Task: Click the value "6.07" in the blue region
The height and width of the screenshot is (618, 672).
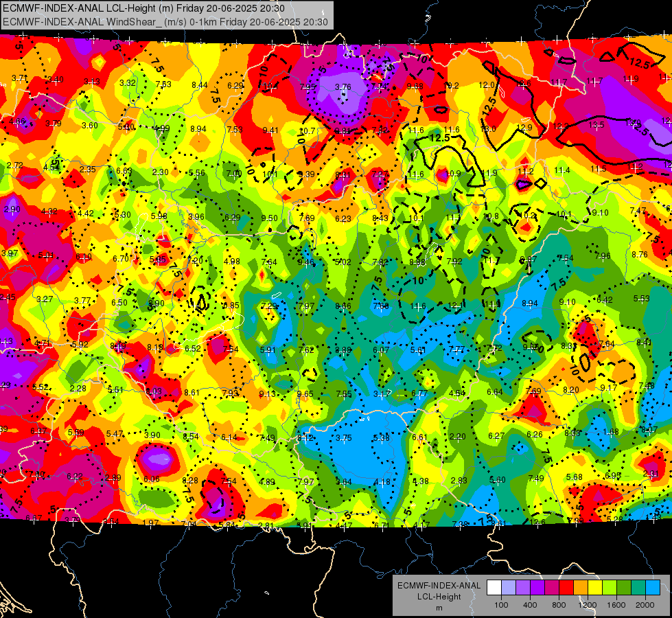Action: tap(381, 350)
